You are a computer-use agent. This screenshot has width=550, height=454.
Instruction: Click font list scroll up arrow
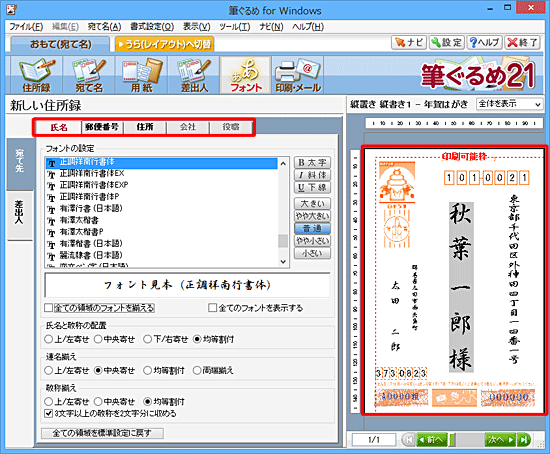[x=283, y=163]
